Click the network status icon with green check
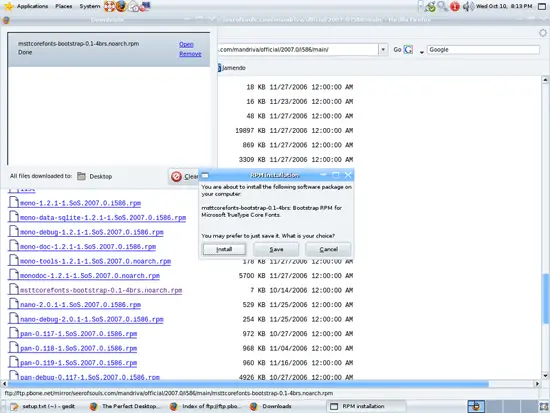Image resolution: width=550 pixels, height=413 pixels. pos(430,6)
